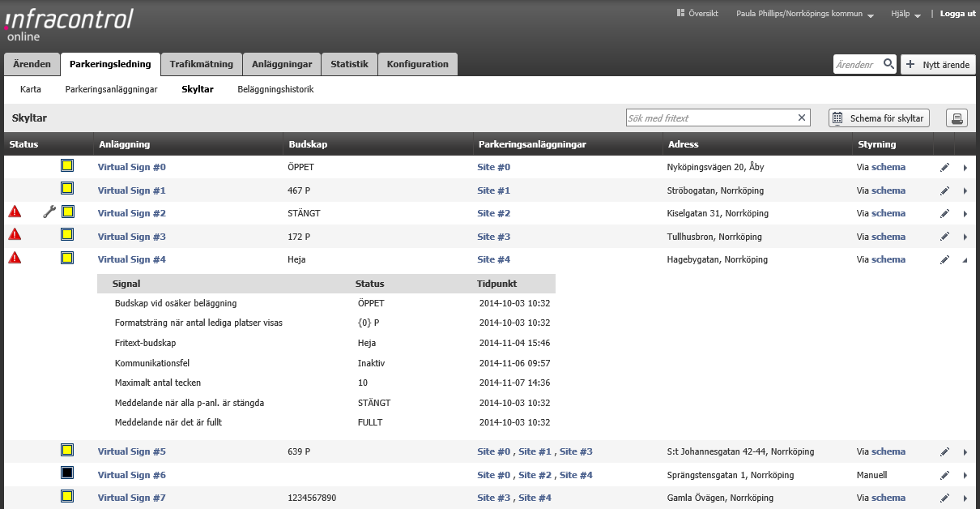Open Site #2 parking facility link
The image size is (980, 509).
pos(494,213)
